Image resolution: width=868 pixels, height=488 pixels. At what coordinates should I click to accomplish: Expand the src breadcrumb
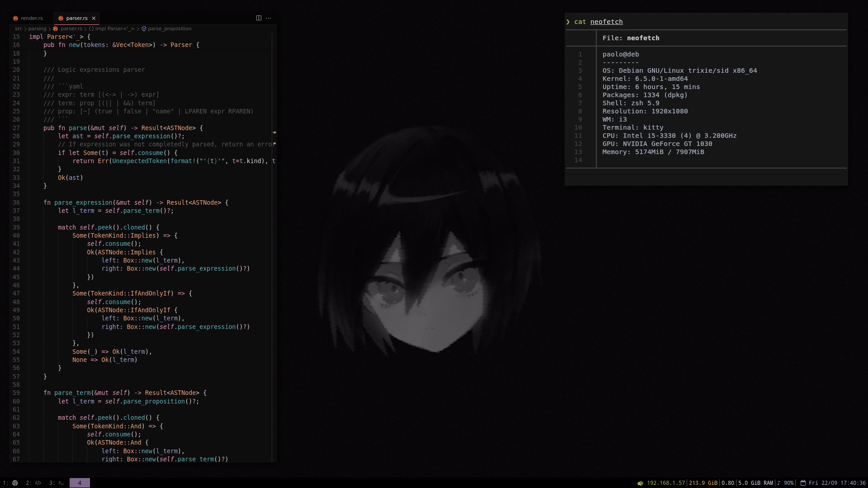[18, 28]
